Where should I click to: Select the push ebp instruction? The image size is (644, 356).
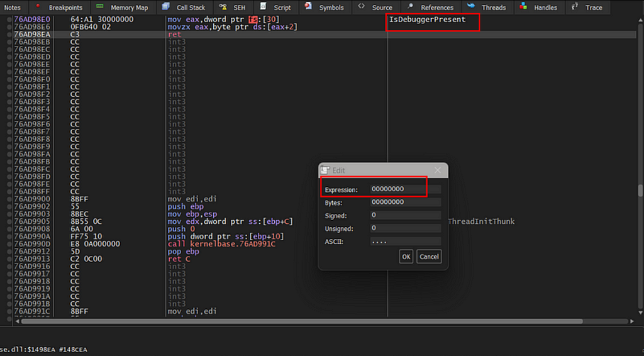186,206
